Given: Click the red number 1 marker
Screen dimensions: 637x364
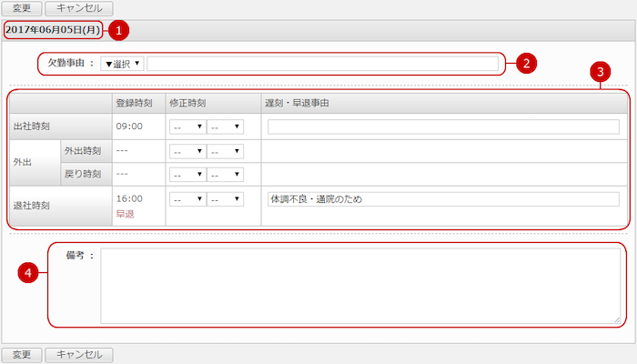Looking at the screenshot, I should pos(118,30).
